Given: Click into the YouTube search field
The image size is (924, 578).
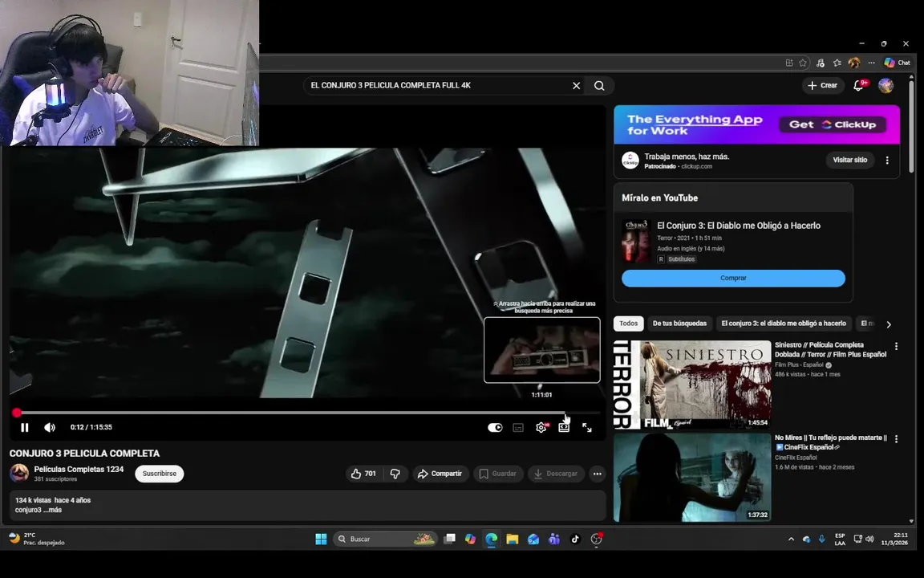Looking at the screenshot, I should [437, 86].
